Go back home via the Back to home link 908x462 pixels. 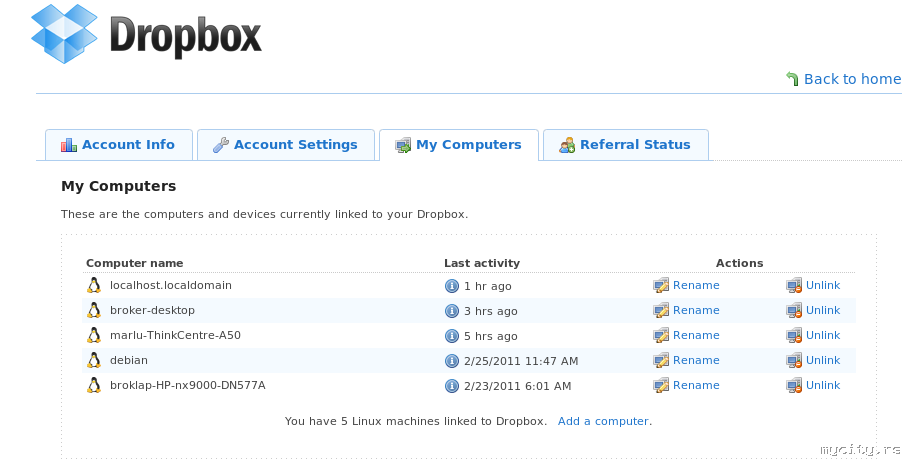tap(852, 79)
